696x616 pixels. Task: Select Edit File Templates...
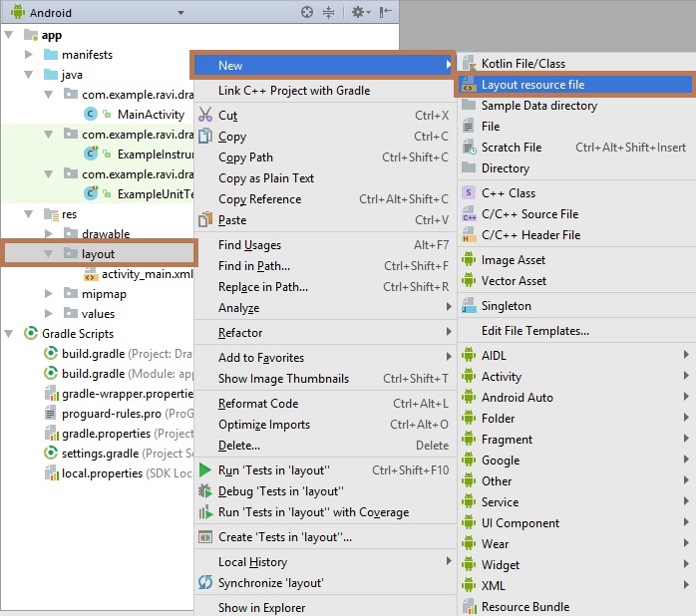576,331
